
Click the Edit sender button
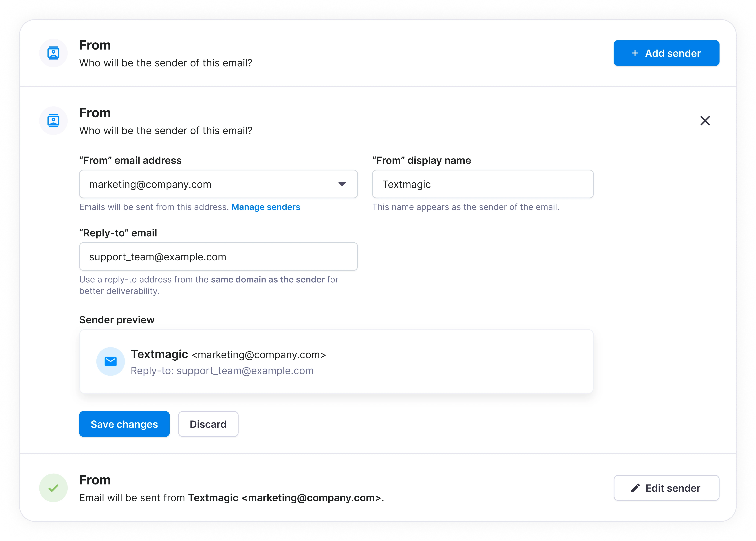(x=666, y=488)
